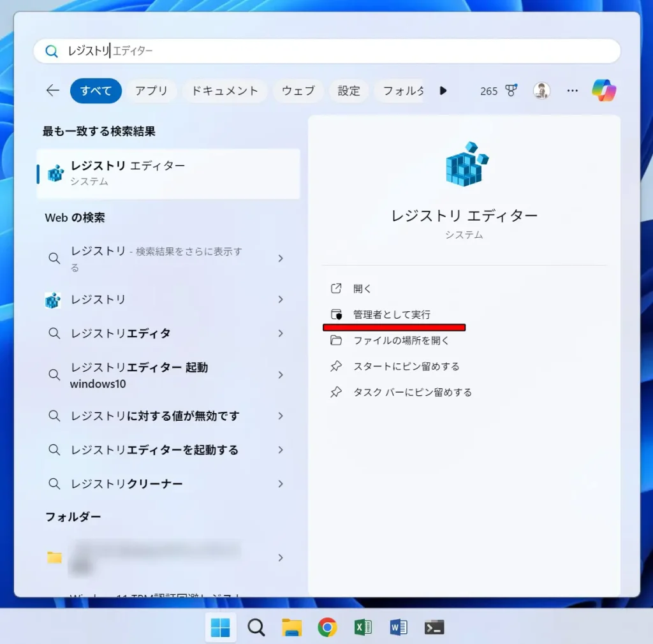
Task: Choose スタートにピン留めする
Action: pos(406,367)
